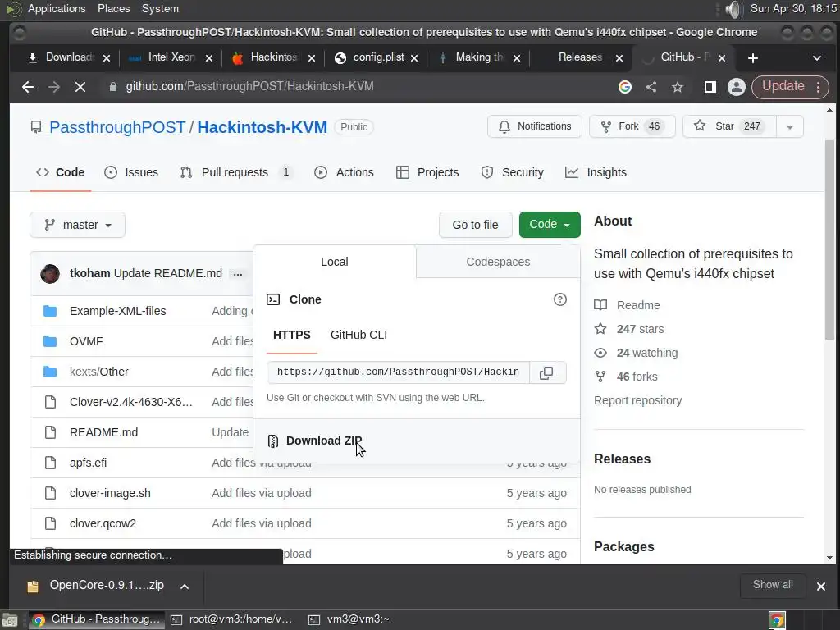
Task: Click the show desktop icon in taskbar
Action: coord(10,620)
